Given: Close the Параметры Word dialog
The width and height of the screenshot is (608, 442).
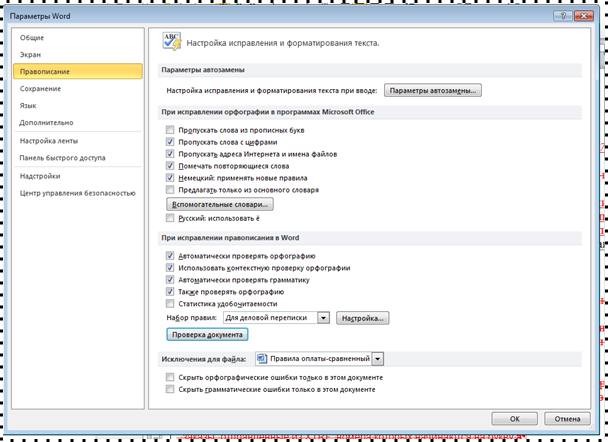Looking at the screenshot, I should point(584,16).
